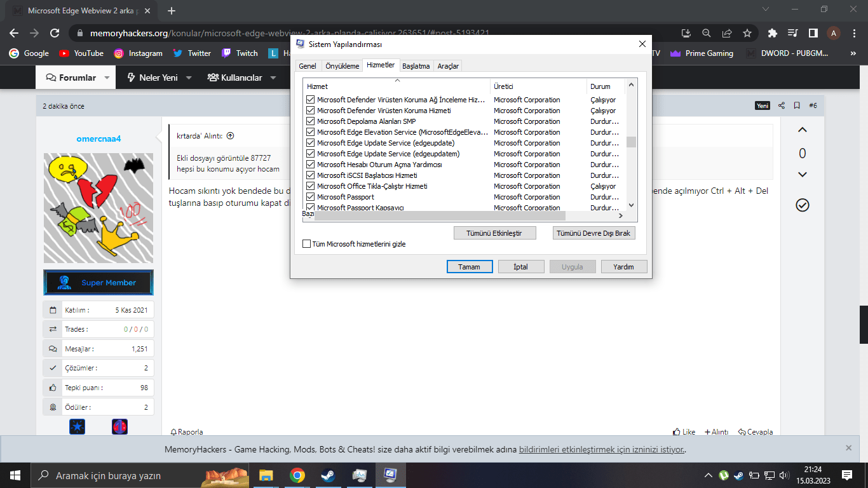Image resolution: width=868 pixels, height=488 pixels.
Task: Click horizontal scroll right arrow in list
Action: tap(621, 216)
